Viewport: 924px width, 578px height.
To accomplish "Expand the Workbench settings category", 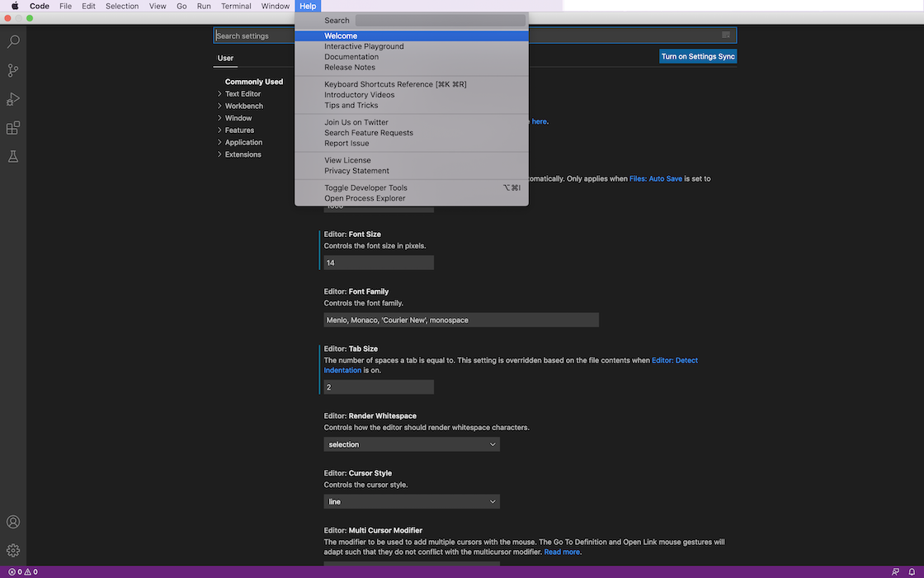I will (x=244, y=105).
